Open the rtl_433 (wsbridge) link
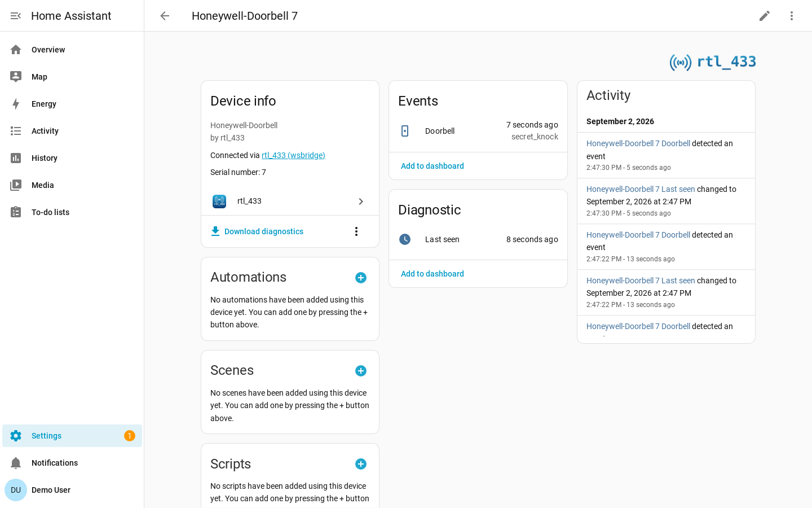The height and width of the screenshot is (508, 812). click(293, 155)
